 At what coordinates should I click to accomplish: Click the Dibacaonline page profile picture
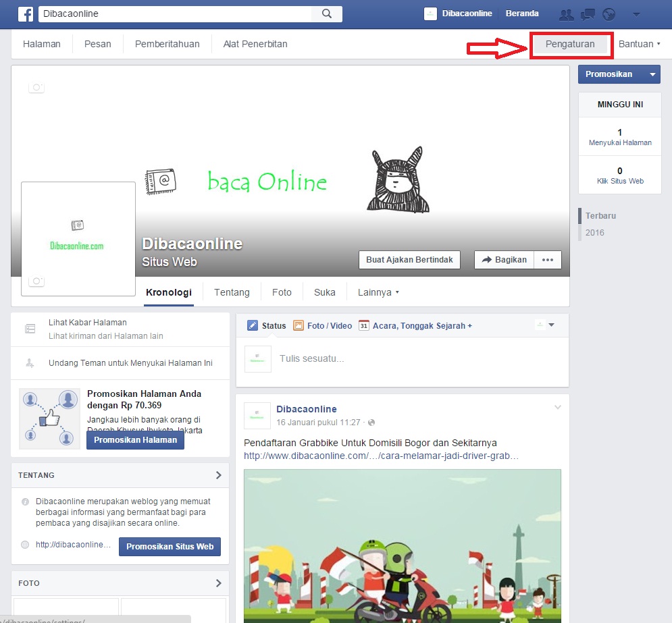pyautogui.click(x=78, y=238)
